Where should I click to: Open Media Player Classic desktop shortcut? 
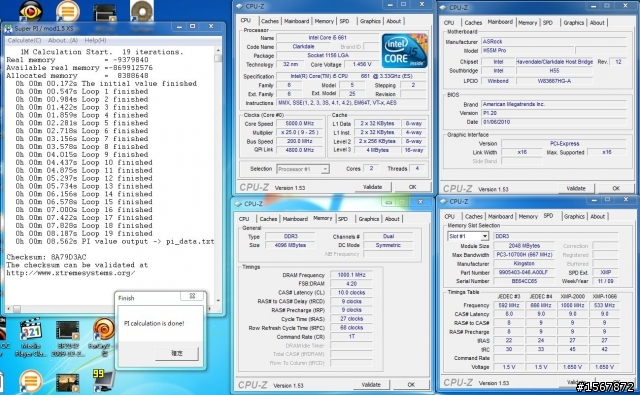tap(31, 338)
